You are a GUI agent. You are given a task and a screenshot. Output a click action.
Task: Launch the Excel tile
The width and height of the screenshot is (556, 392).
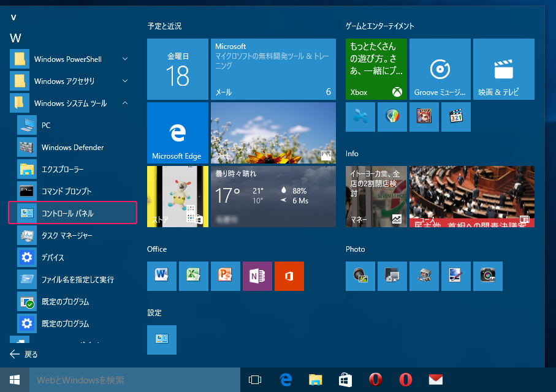[194, 276]
